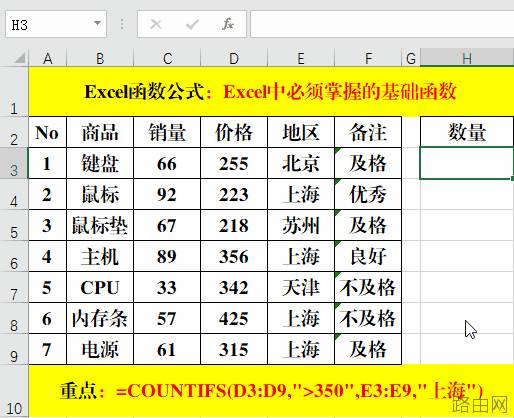This screenshot has width=514, height=418.
Task: Click the select-all triangle at grid corner
Action: (19, 58)
